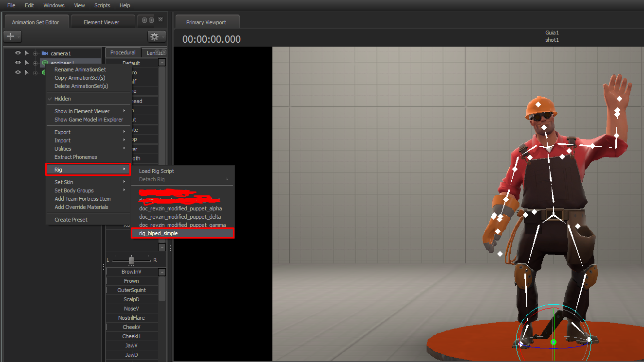Open the Scripts menu
Image resolution: width=644 pixels, height=362 pixels.
(x=102, y=5)
